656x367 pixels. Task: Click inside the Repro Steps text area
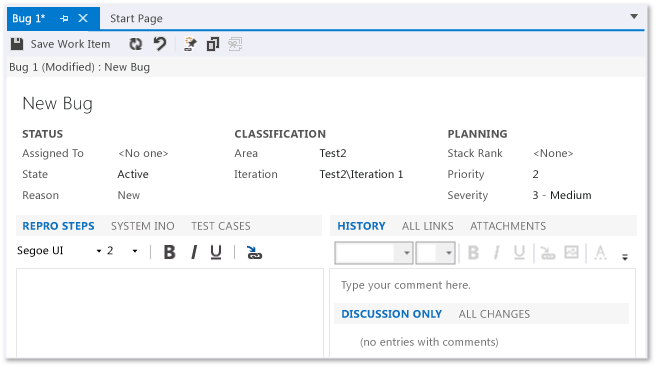point(170,313)
